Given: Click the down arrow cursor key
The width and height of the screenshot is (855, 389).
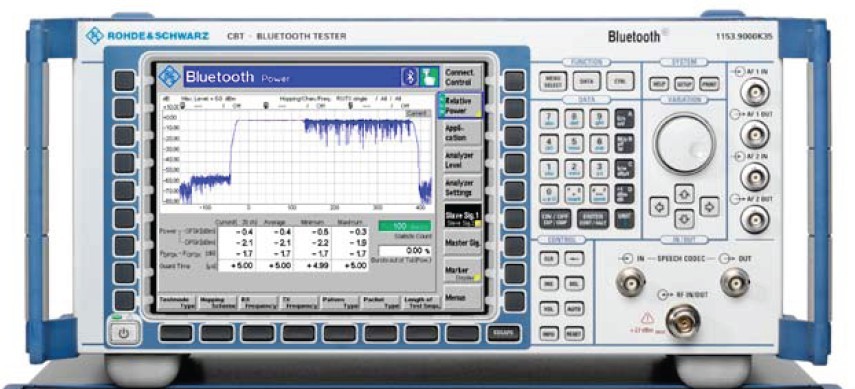Looking at the screenshot, I should (684, 219).
